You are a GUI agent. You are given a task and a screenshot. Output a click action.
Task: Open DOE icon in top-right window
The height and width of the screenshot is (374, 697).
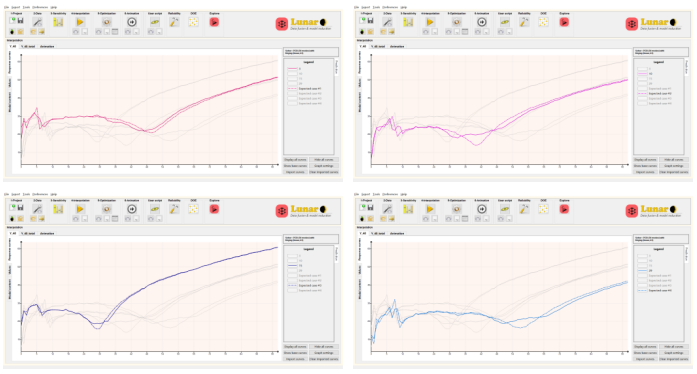coord(543,22)
